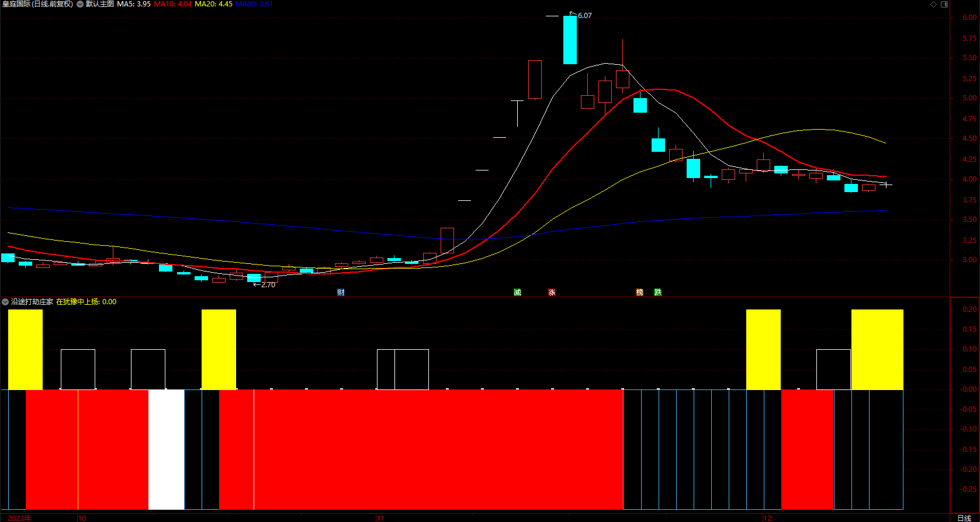Click the -0.25 indicator axis label
The width and height of the screenshot is (980, 522).
tap(968, 489)
